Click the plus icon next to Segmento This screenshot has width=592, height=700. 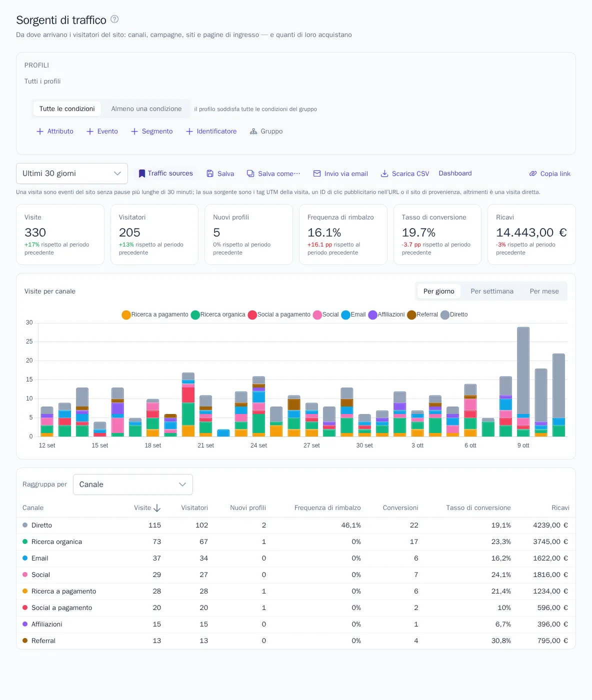[x=134, y=131]
